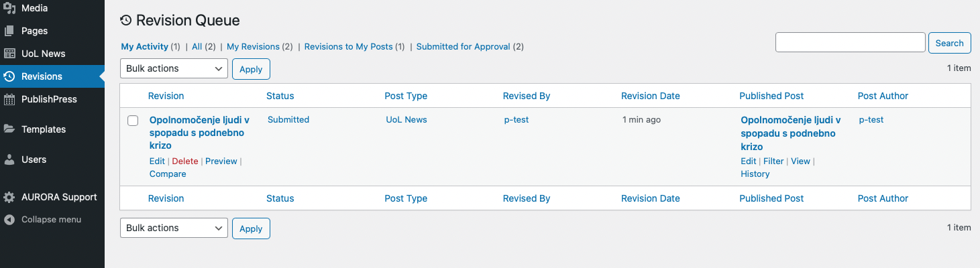Click the Revisions clock icon in sidebar

pos(9,76)
